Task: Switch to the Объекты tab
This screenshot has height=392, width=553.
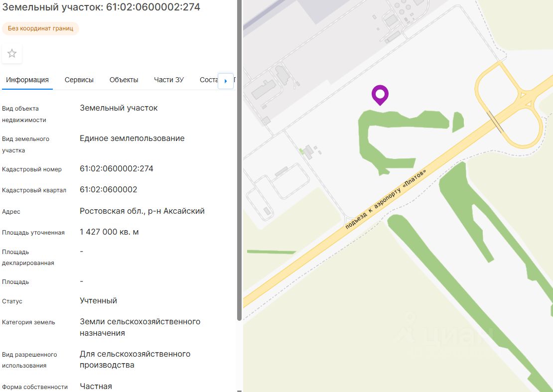Action: pos(124,80)
